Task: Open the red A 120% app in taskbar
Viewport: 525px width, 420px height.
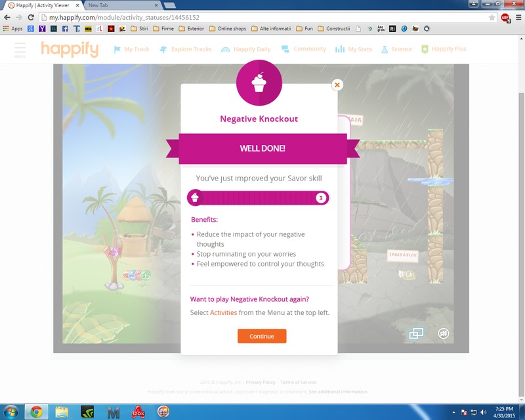Action: tap(138, 412)
